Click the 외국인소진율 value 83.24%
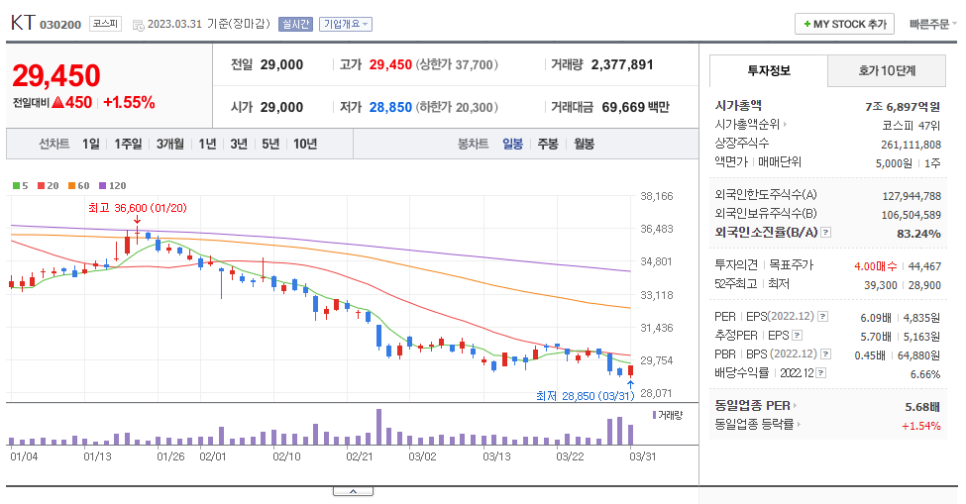The width and height of the screenshot is (966, 504). click(x=919, y=234)
